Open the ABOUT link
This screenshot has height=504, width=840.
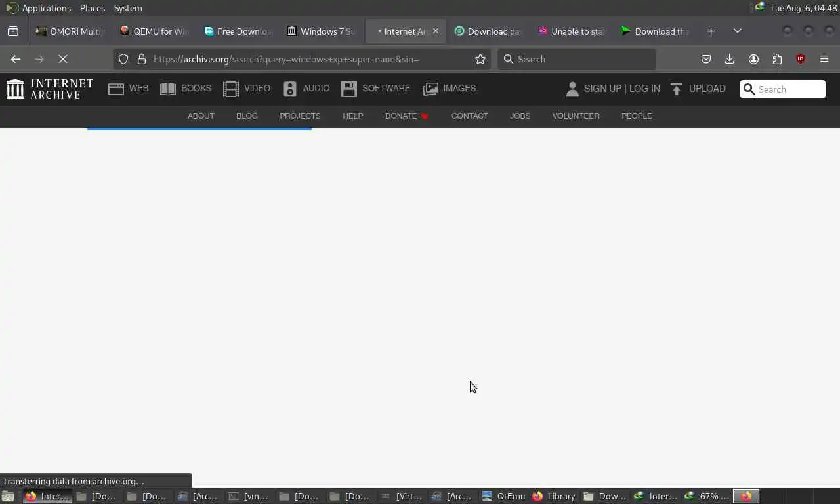[201, 116]
